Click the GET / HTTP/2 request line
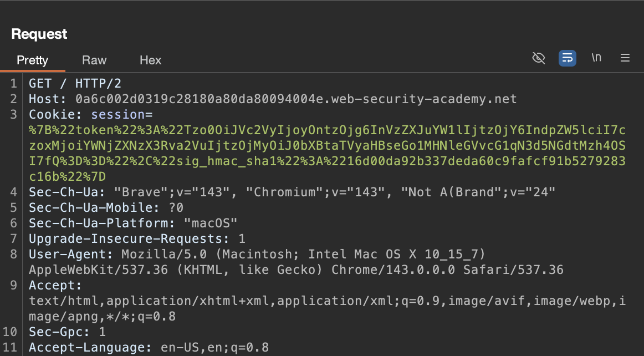 tap(75, 84)
